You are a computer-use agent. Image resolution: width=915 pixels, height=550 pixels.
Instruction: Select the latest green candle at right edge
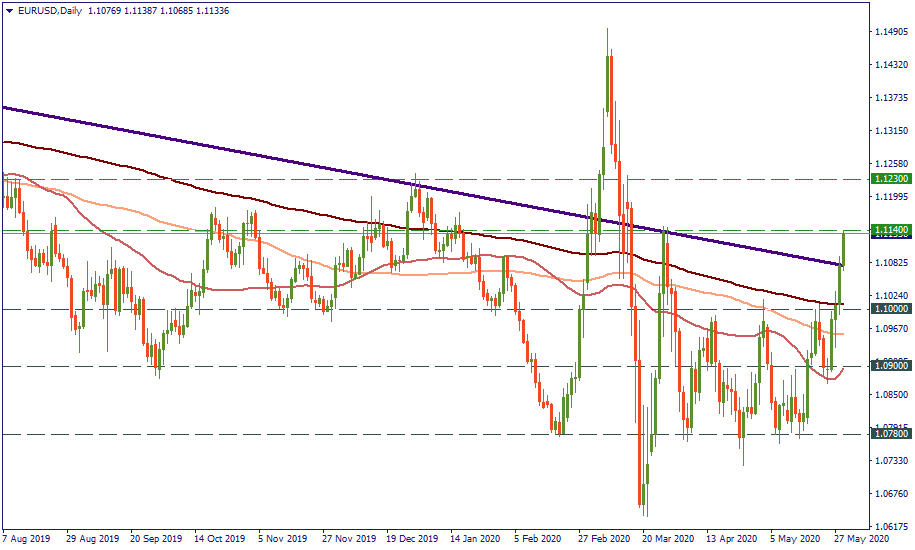(845, 248)
